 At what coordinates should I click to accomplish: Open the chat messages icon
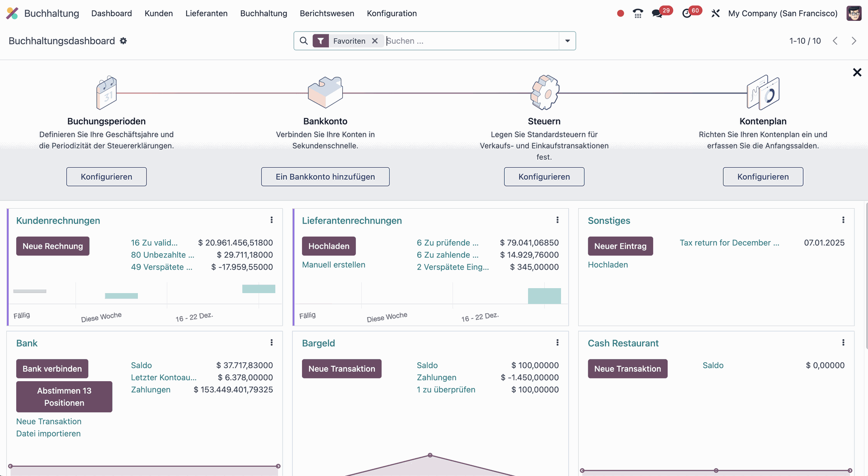pos(657,14)
